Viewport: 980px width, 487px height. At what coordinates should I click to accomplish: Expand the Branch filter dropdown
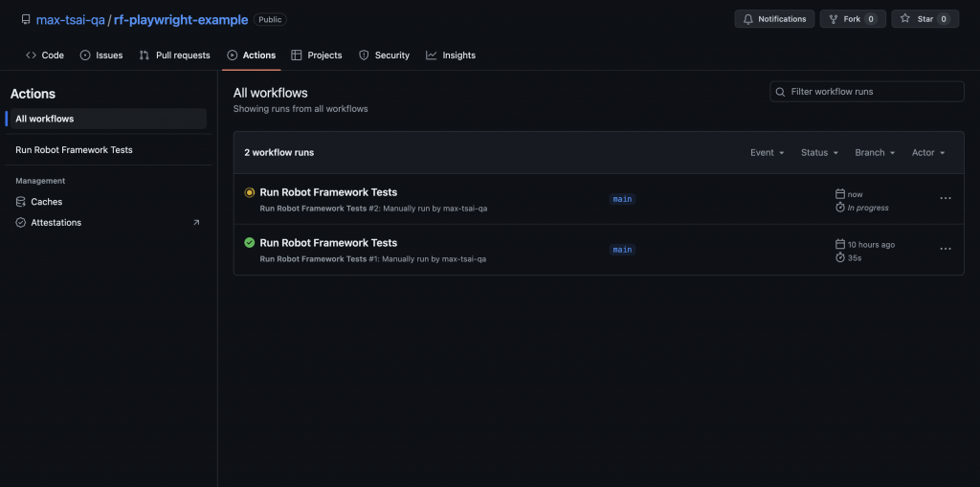point(875,153)
